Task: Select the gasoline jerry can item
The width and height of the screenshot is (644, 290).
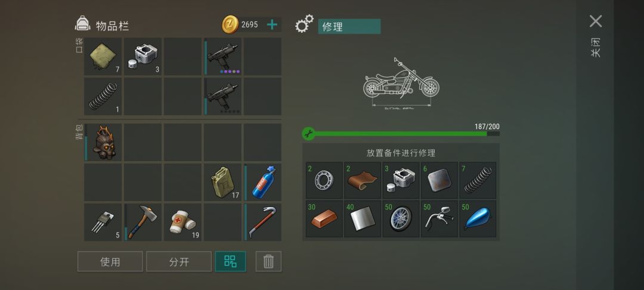Action: (222, 183)
